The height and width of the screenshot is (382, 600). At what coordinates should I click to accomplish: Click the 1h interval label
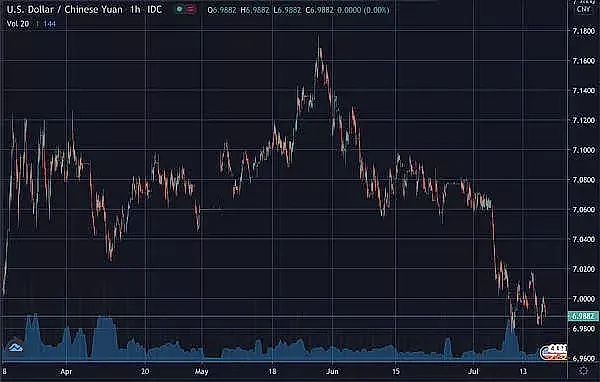135,10
